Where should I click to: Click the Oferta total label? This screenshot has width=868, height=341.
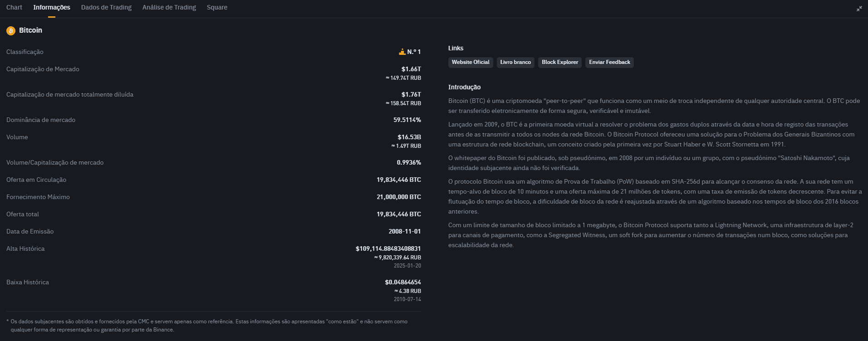click(x=23, y=214)
